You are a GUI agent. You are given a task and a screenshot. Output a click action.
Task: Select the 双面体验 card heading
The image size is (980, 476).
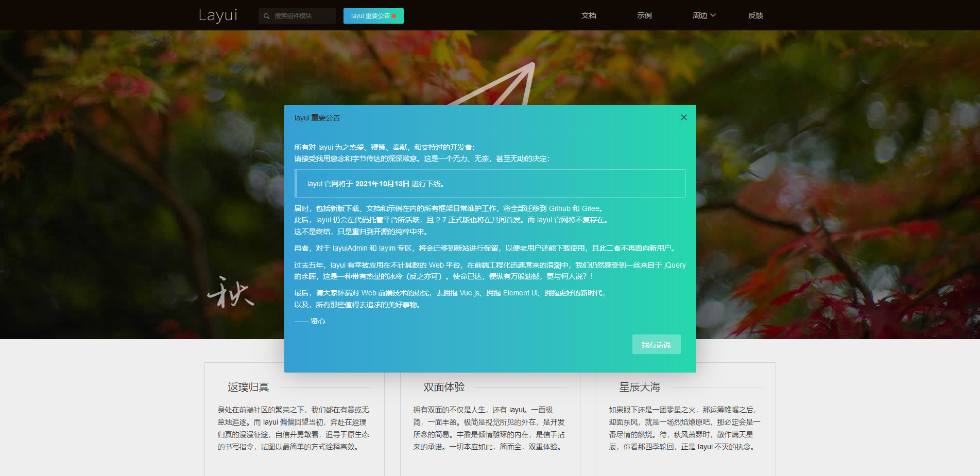pos(444,387)
